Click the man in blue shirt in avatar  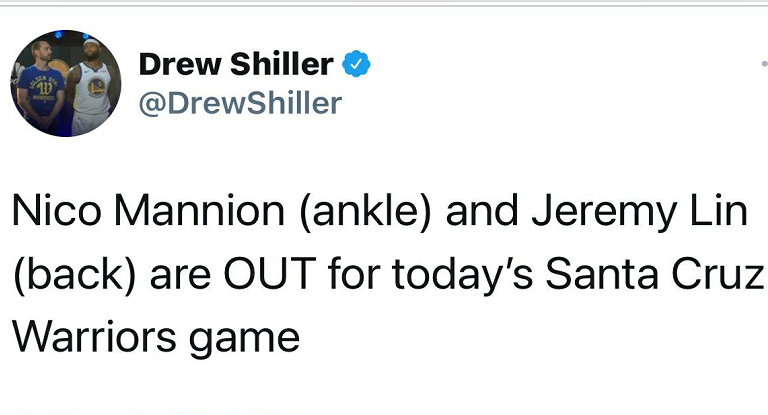(x=40, y=92)
